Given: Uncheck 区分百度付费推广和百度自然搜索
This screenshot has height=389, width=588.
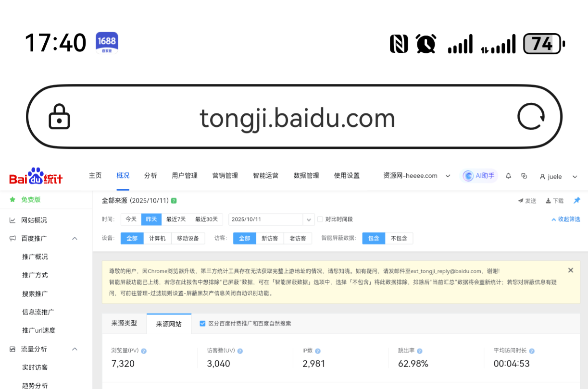Looking at the screenshot, I should point(202,324).
